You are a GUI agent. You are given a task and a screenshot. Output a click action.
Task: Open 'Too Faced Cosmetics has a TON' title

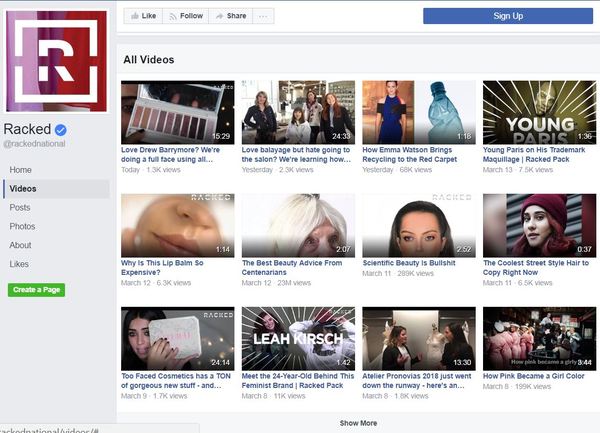point(176,381)
